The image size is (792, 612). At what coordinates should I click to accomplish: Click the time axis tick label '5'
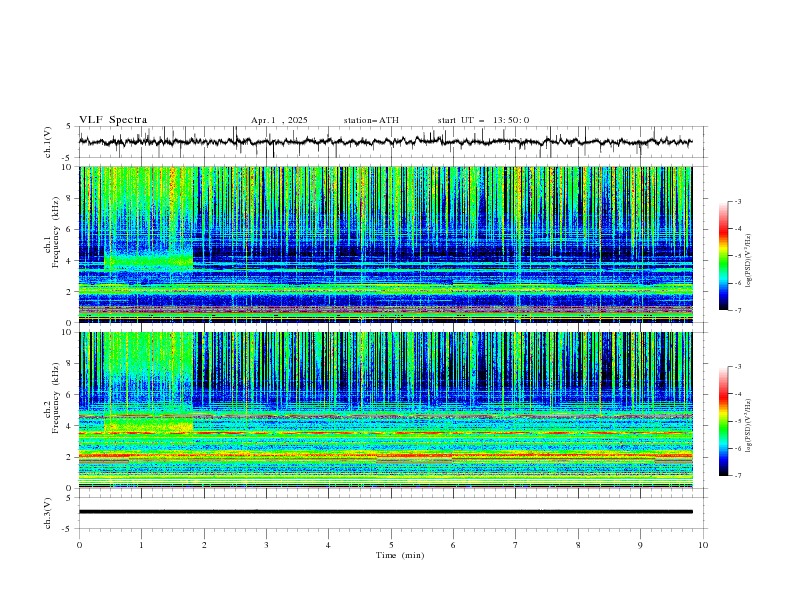click(391, 545)
